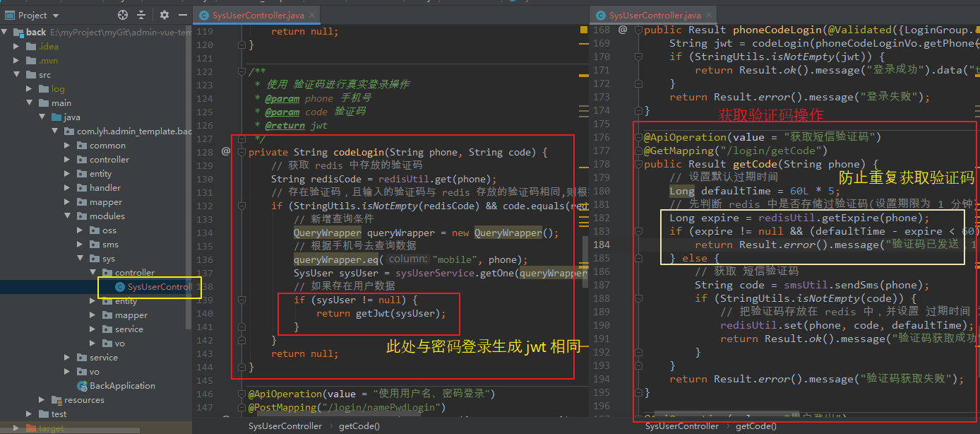Expand the resources folder arrow

tap(42, 400)
